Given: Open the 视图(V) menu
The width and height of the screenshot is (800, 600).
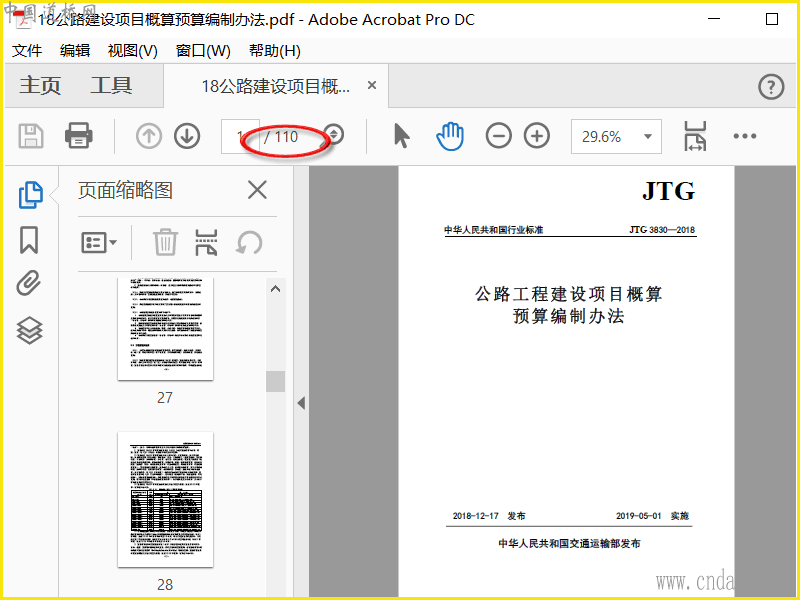Looking at the screenshot, I should pyautogui.click(x=133, y=51).
